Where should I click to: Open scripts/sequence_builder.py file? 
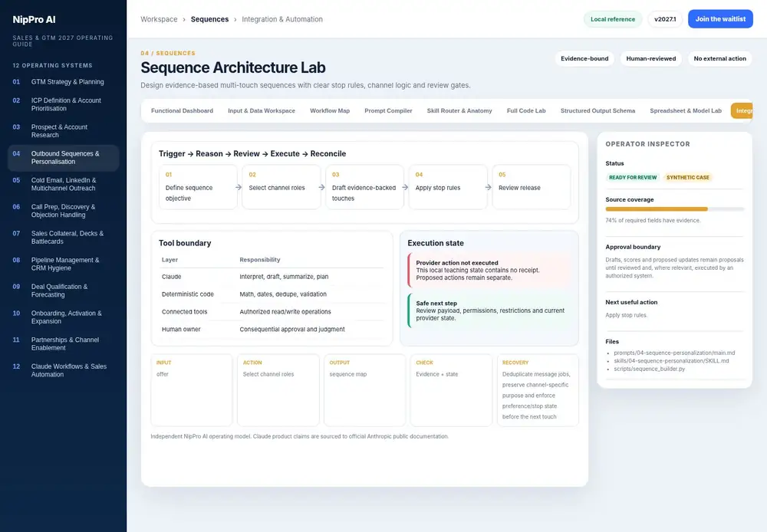pos(649,369)
